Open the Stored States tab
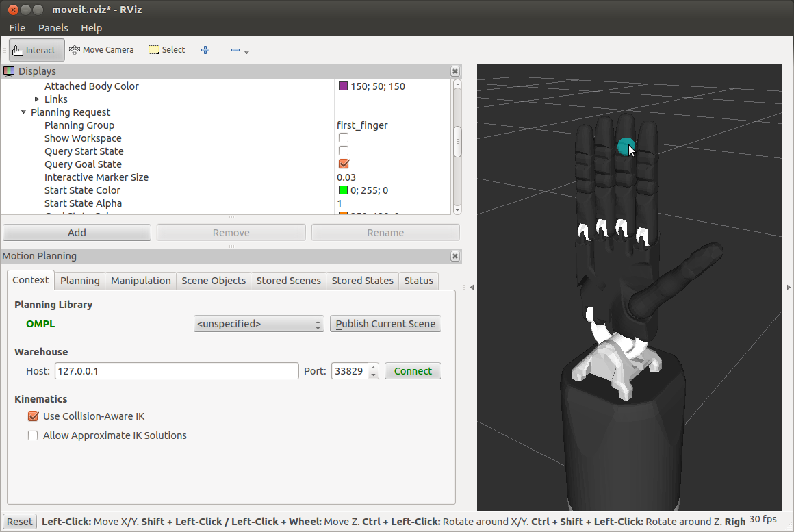 (363, 281)
